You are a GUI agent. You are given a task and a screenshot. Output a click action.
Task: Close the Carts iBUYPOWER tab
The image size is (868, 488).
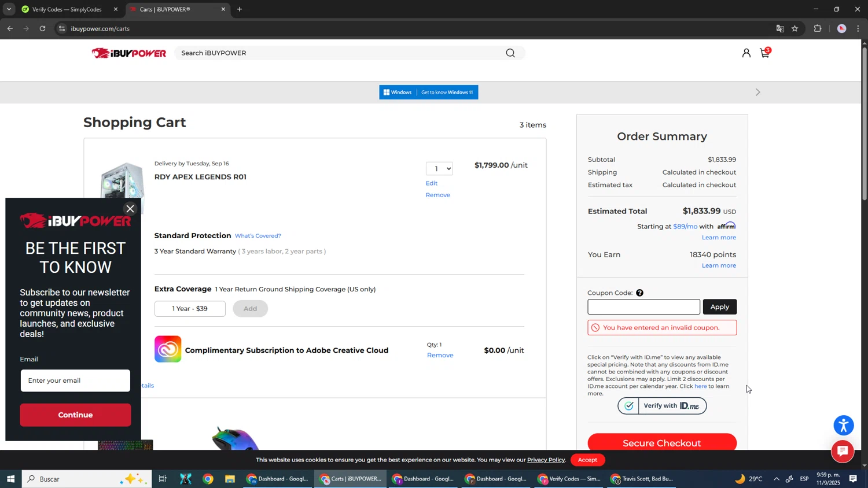pyautogui.click(x=223, y=9)
